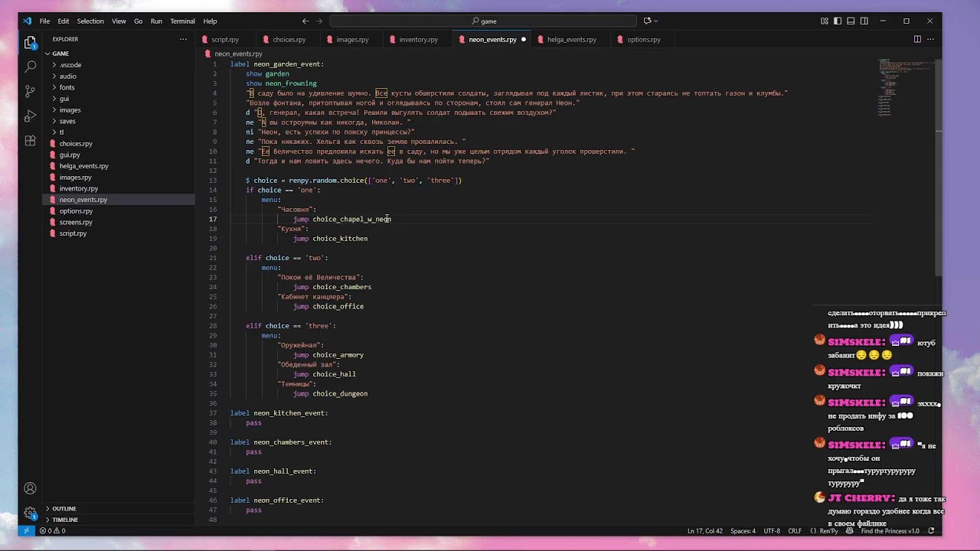Open the editor More Actions ellipsis
Image resolution: width=980 pixels, height=551 pixels.
pos(932,39)
